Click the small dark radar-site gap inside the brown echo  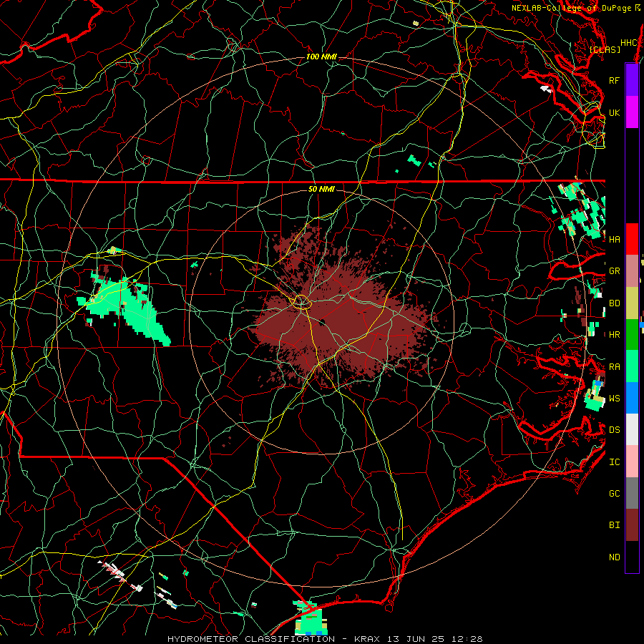[x=323, y=322]
